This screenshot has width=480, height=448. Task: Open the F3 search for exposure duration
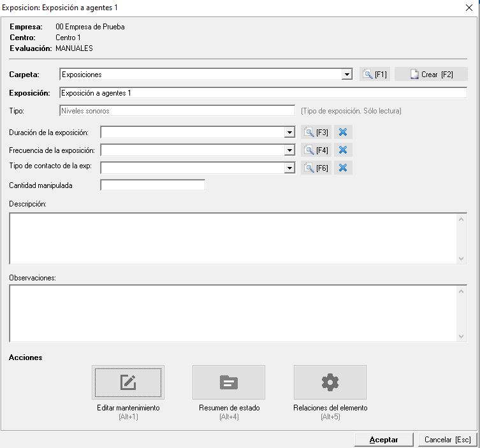(x=316, y=133)
